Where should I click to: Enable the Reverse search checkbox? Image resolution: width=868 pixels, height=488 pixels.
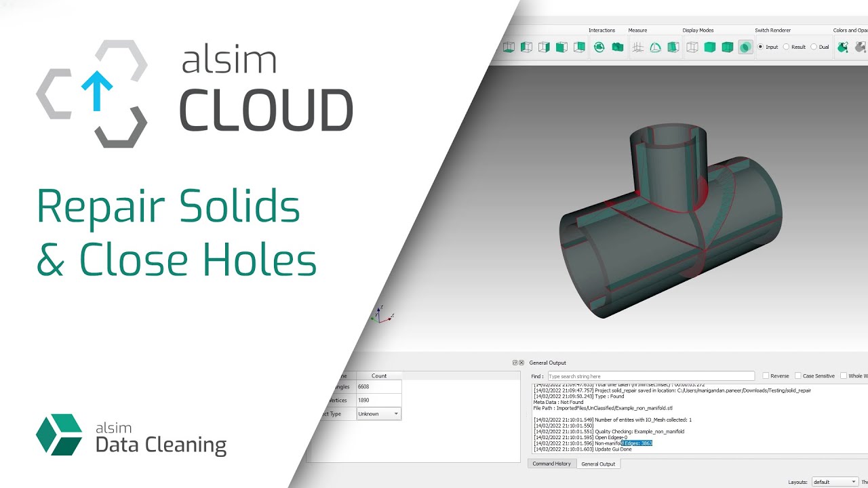[766, 375]
